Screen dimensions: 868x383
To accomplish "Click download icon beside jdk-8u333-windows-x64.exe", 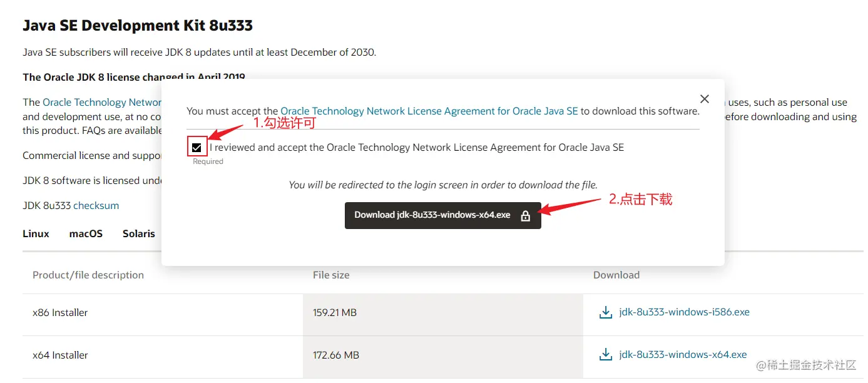I will (606, 355).
